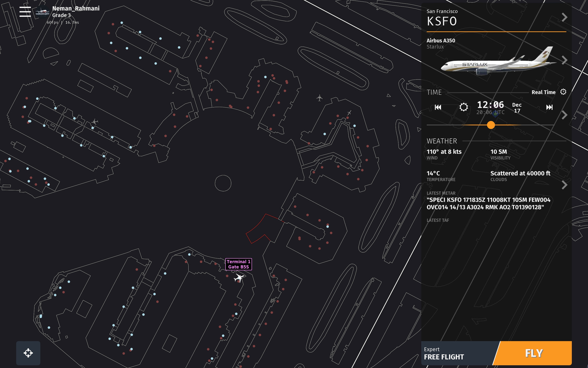The image size is (588, 368).
Task: Open the hamburger main menu
Action: point(25,12)
